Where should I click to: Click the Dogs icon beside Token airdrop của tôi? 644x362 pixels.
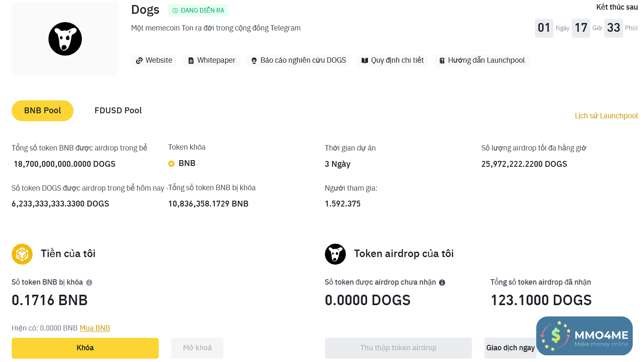click(x=335, y=254)
